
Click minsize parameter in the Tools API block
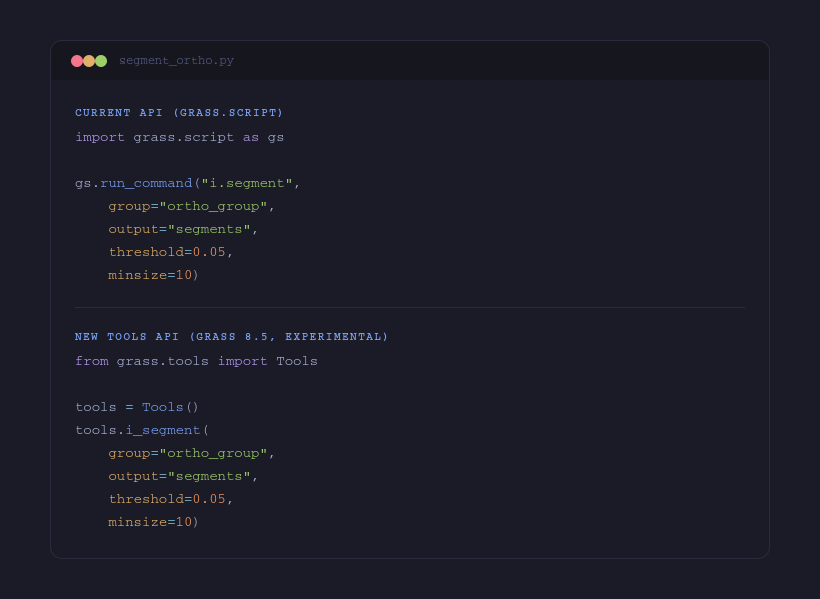137,522
